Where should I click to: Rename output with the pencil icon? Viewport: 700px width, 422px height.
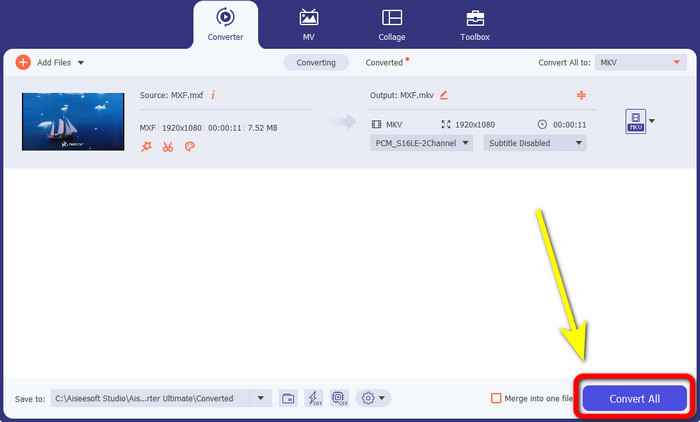click(x=443, y=95)
